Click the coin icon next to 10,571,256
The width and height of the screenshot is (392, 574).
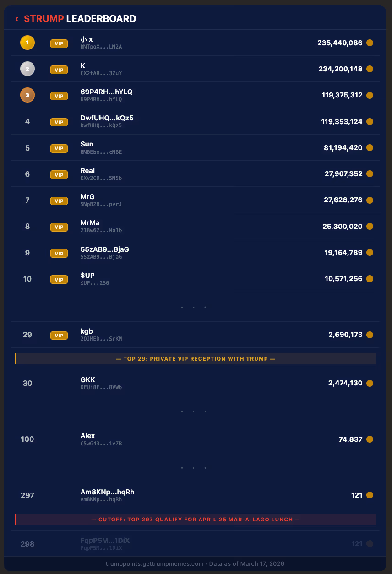click(x=370, y=279)
